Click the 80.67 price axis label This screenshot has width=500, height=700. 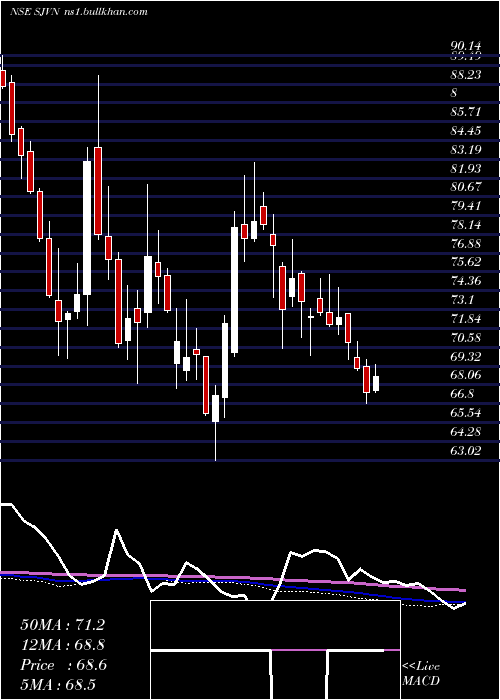465,187
